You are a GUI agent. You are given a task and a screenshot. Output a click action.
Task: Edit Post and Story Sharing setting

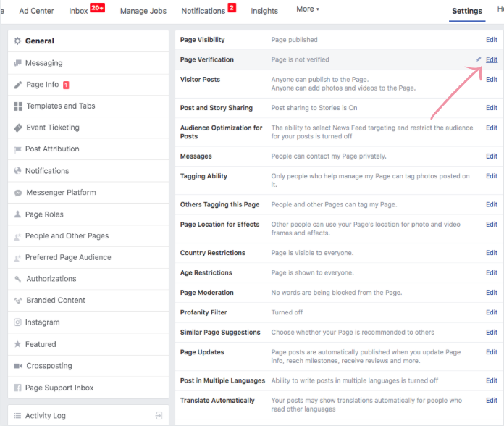coord(492,108)
